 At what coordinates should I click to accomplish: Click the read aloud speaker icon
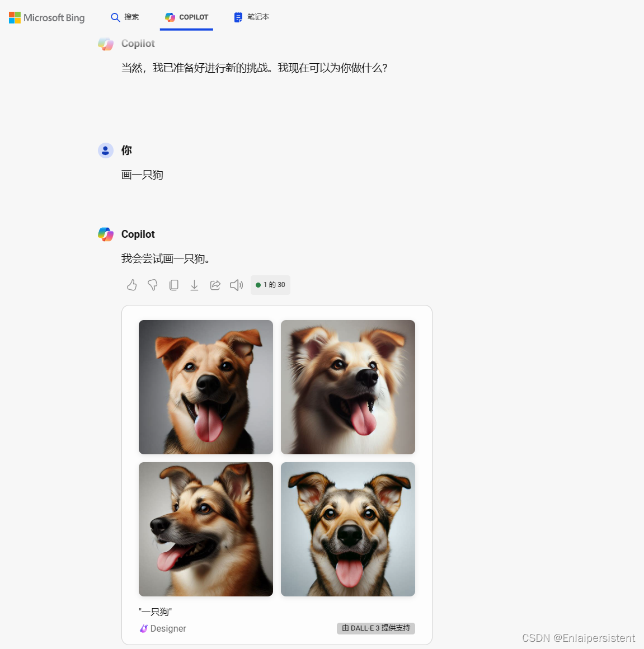(x=236, y=285)
